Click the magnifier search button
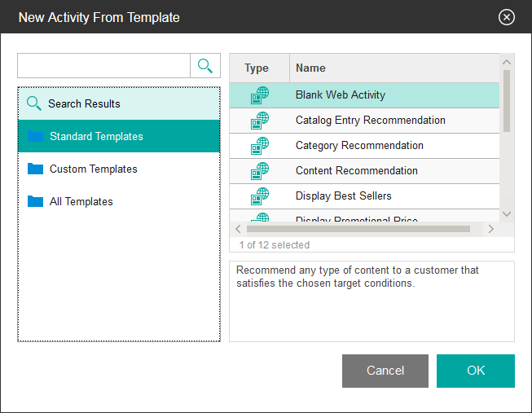The image size is (532, 413). [205, 66]
